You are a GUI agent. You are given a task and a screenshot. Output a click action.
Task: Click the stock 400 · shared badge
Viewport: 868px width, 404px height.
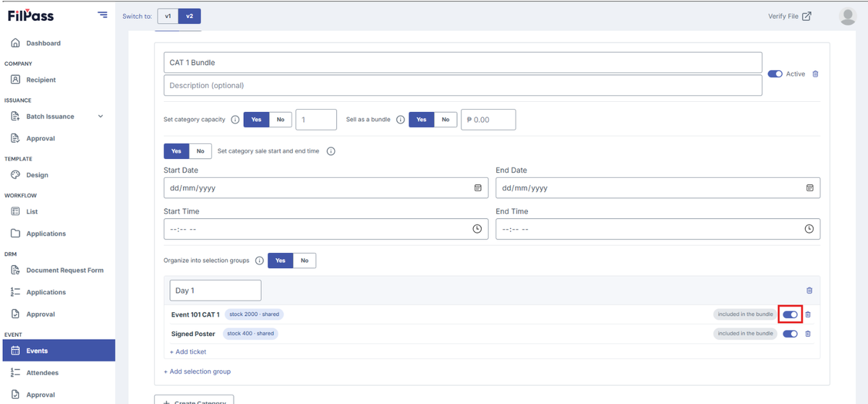click(250, 333)
